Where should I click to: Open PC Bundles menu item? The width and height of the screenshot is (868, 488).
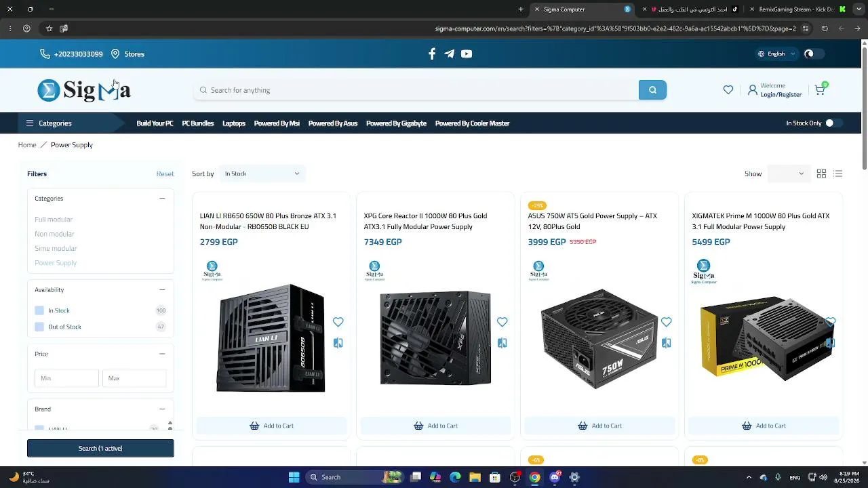tap(197, 123)
